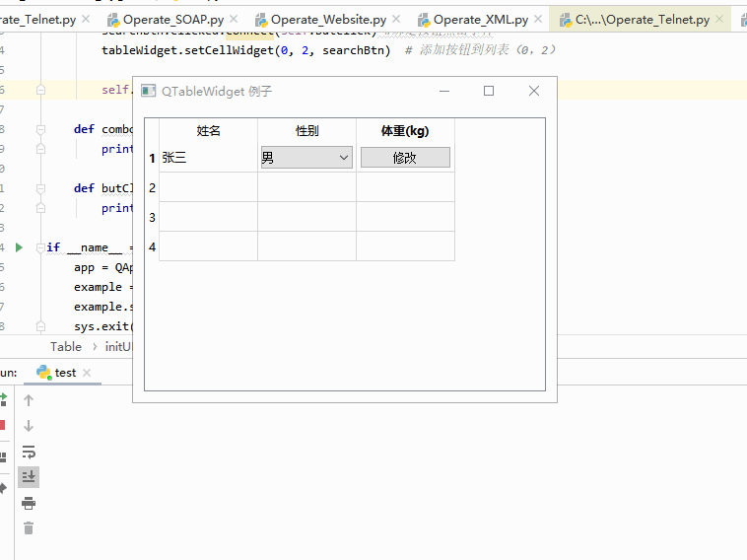Select row header 1 in table
Image resolution: width=747 pixels, height=560 pixels.
pyautogui.click(x=152, y=158)
